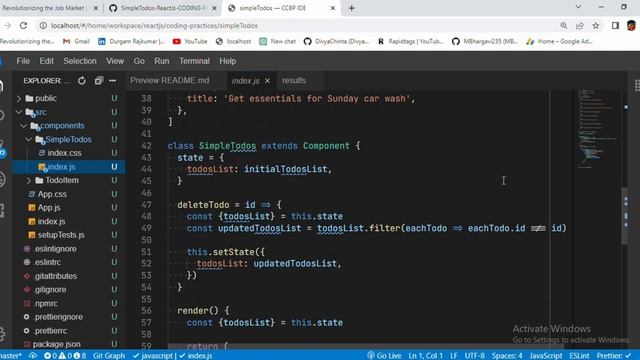This screenshot has height=360, width=640.
Task: Open the DivyaChinta GitHub bookmark
Action: [x=336, y=41]
